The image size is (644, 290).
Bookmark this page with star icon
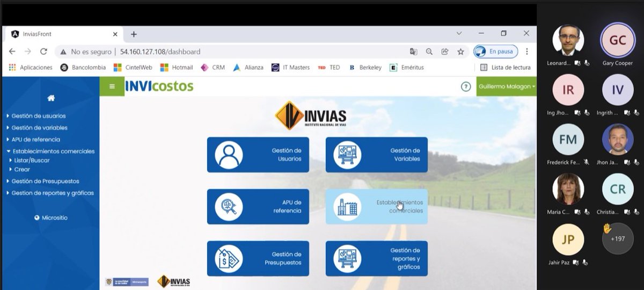[460, 52]
